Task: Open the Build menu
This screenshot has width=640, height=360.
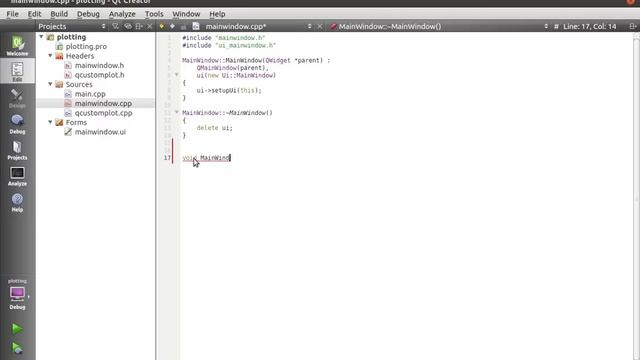Action: (59, 13)
